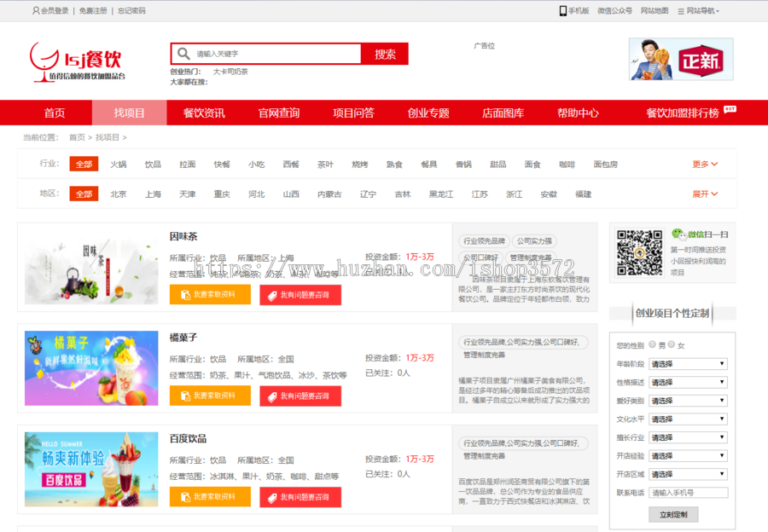Click the 手机版 phone icon

click(x=563, y=11)
